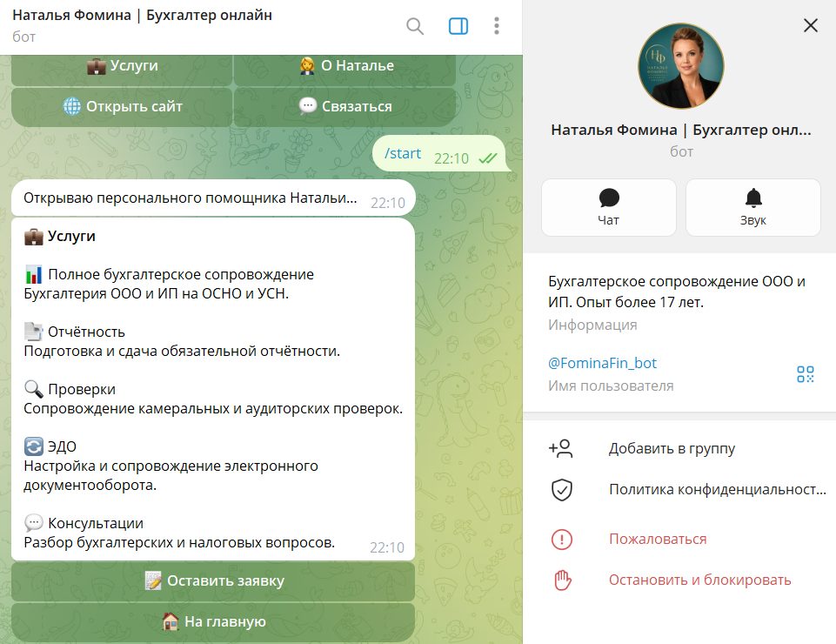Click the О Наталье inline button

pos(345,70)
